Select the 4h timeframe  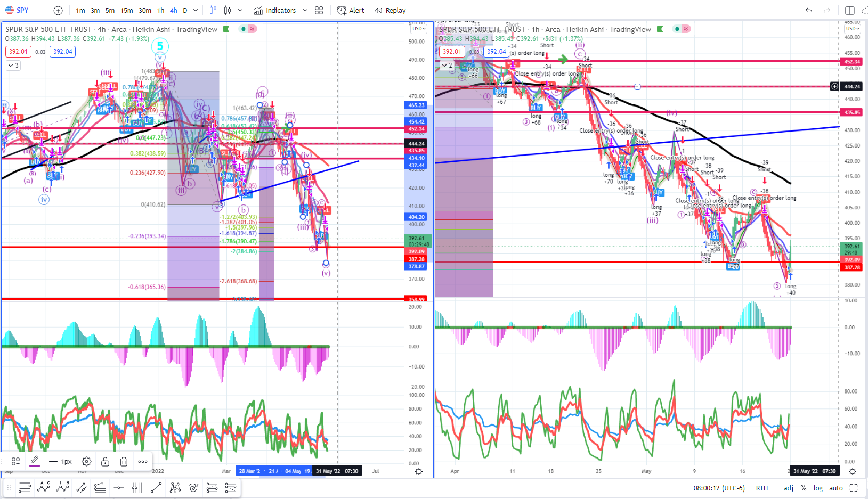[174, 11]
